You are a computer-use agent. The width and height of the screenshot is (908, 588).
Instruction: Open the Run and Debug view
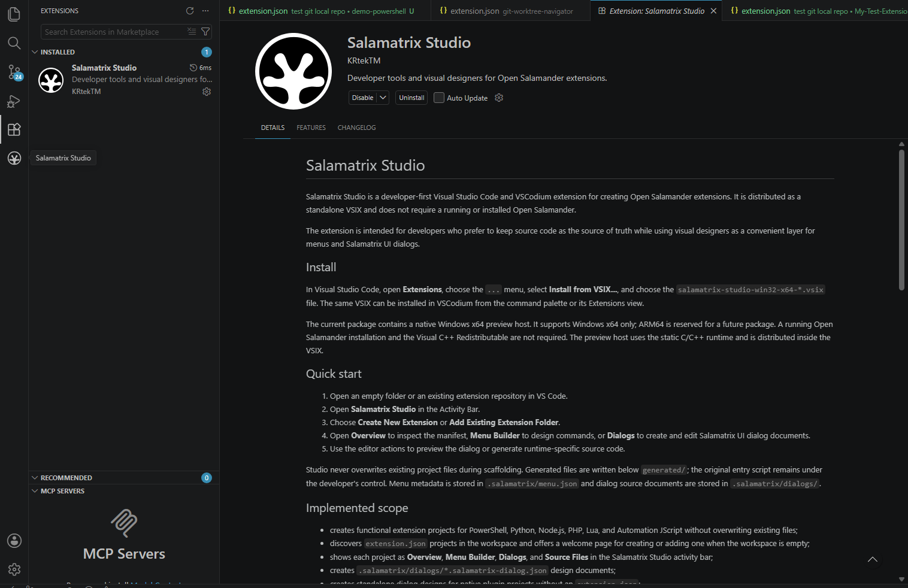click(x=14, y=101)
